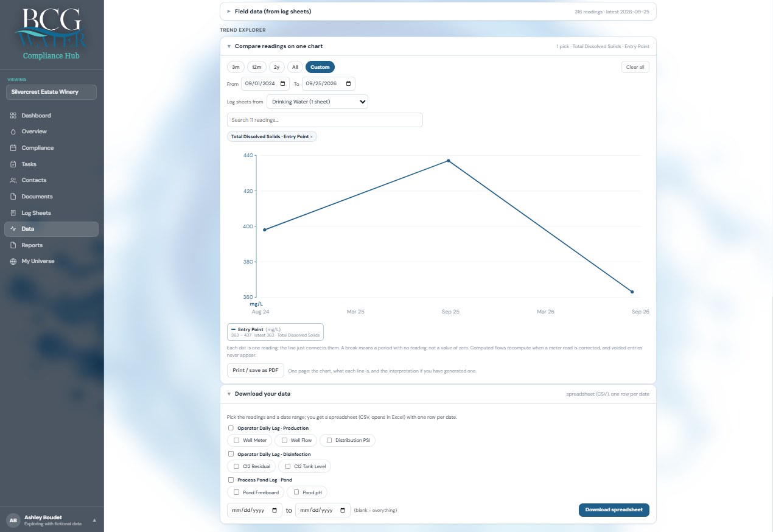Screen dimensions: 773x532
Task: Collapse the Download your data section
Action: (x=229, y=394)
